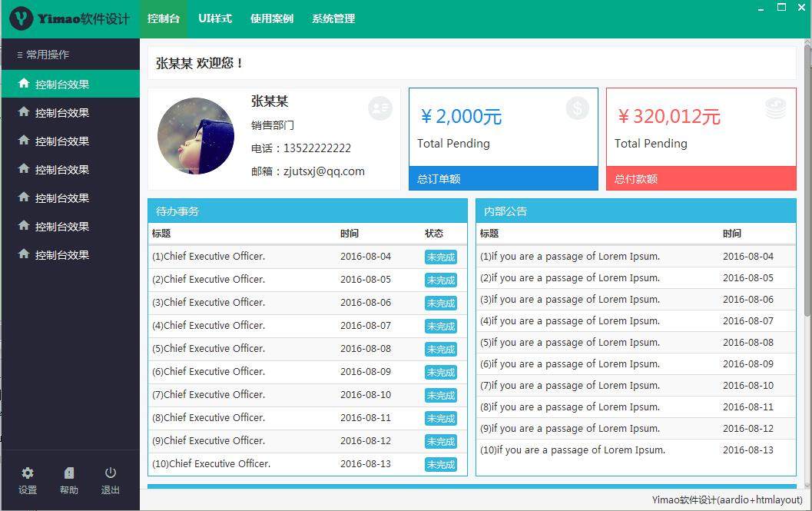The height and width of the screenshot is (511, 812).
Task: Open the 设置 (Settings) gear icon
Action: pos(27,473)
